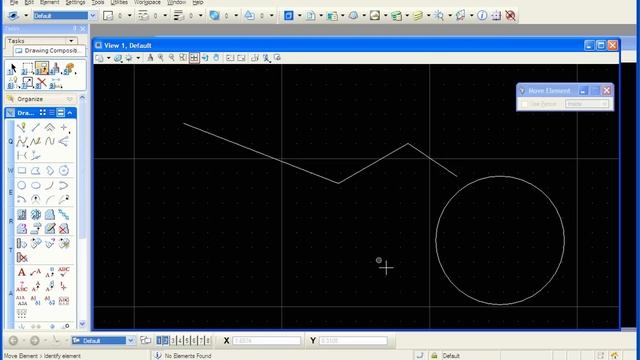Select the Place Text 'A' tool
This screenshot has height=360, width=640.
tap(22, 272)
